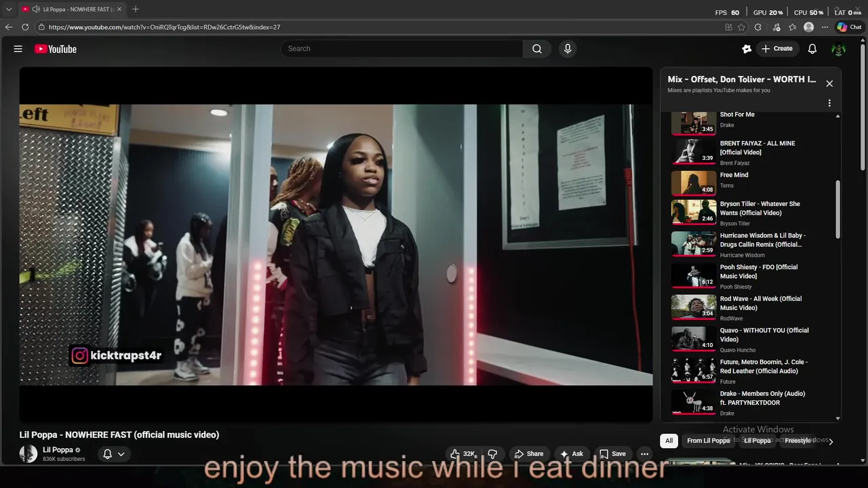
Task: Click the 836K subscribers text
Action: (x=64, y=459)
